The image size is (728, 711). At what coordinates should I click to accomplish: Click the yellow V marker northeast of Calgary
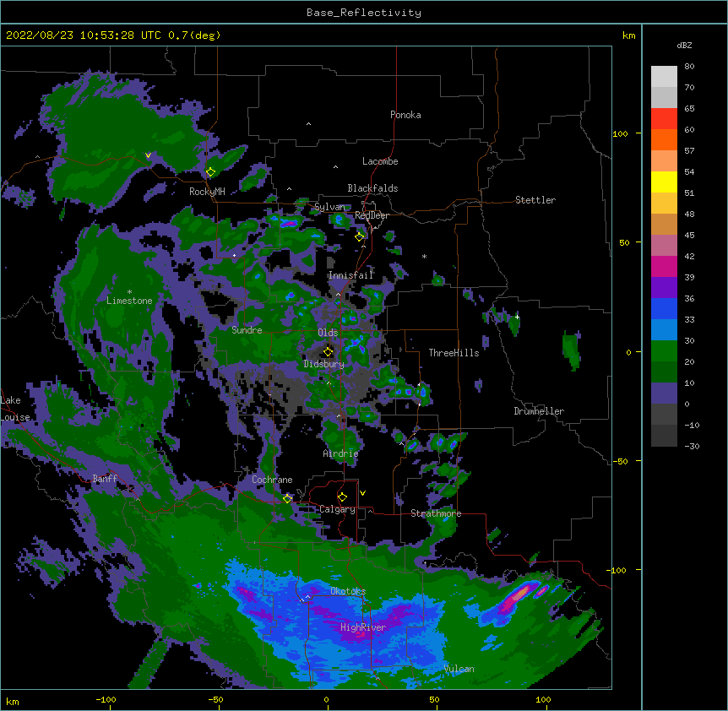[x=362, y=493]
